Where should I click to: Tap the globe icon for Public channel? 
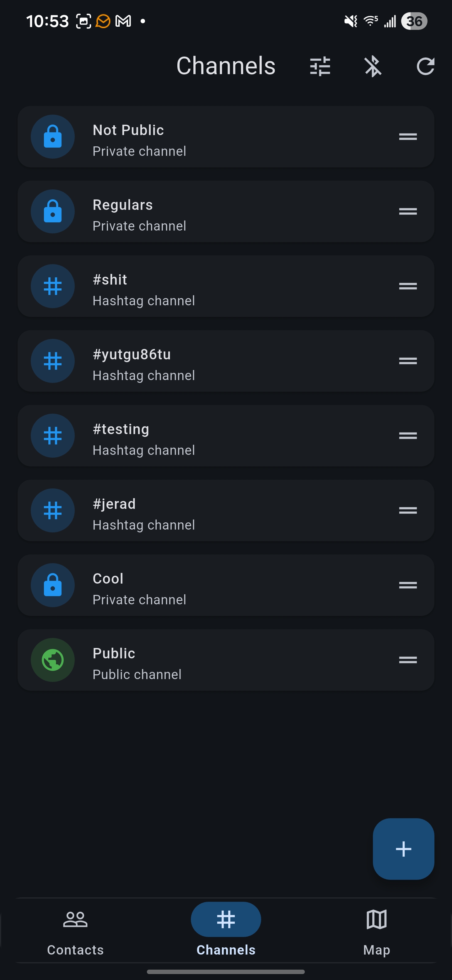tap(52, 660)
